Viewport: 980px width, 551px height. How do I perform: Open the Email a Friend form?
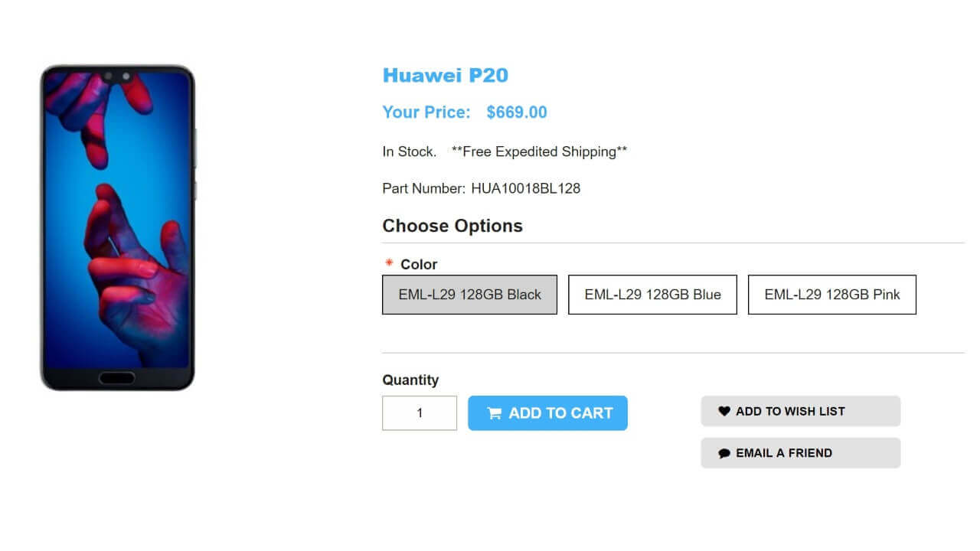pyautogui.click(x=800, y=453)
